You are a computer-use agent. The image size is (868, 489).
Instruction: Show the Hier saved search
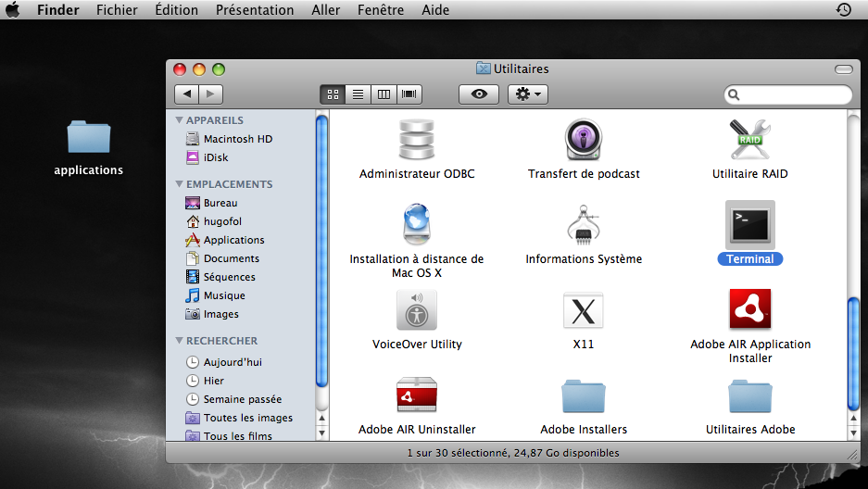click(x=205, y=381)
